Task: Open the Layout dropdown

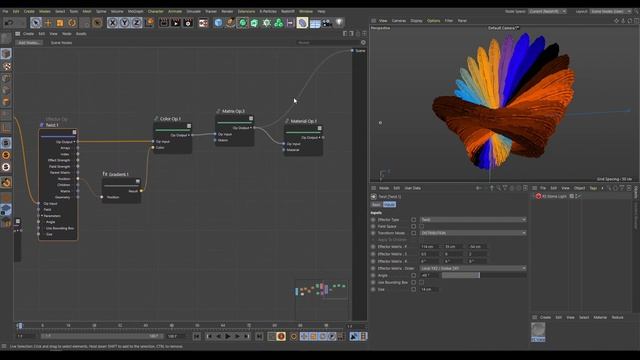Action: (x=610, y=11)
